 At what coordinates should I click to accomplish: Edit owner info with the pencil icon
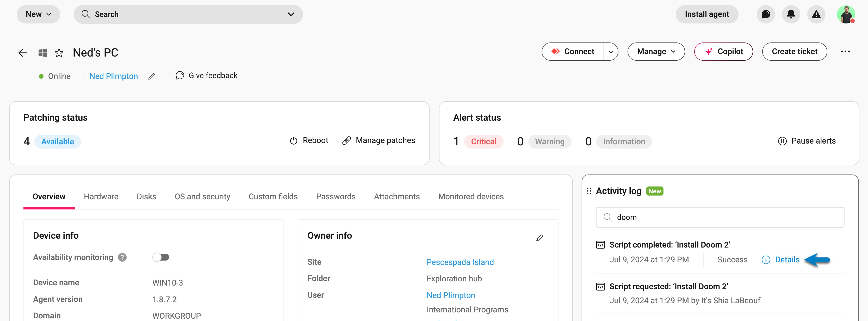point(540,238)
